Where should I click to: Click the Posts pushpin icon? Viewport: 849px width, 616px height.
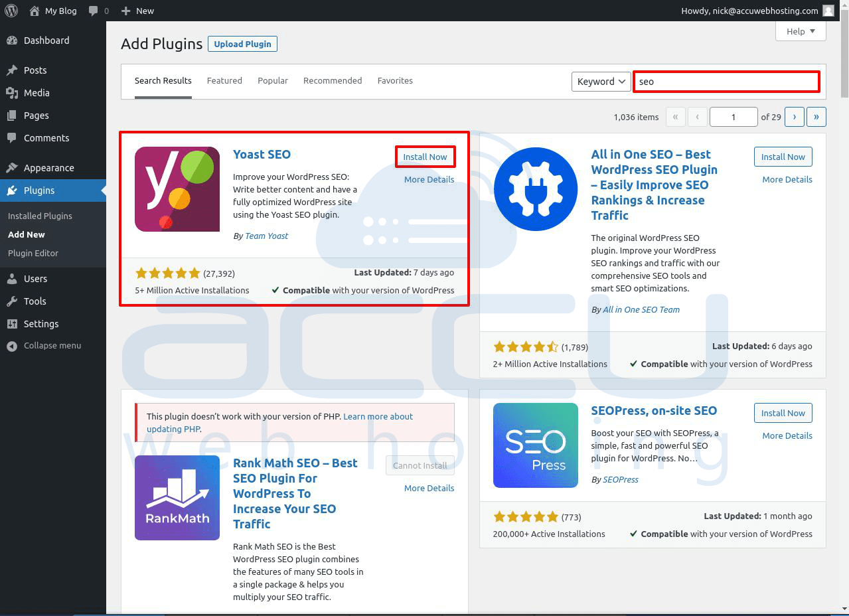pyautogui.click(x=12, y=70)
